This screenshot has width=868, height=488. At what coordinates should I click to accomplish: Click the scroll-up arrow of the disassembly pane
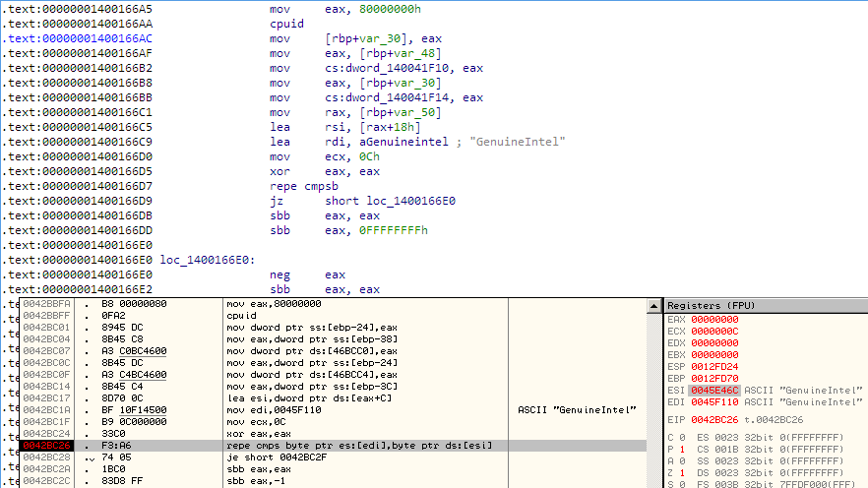click(653, 306)
